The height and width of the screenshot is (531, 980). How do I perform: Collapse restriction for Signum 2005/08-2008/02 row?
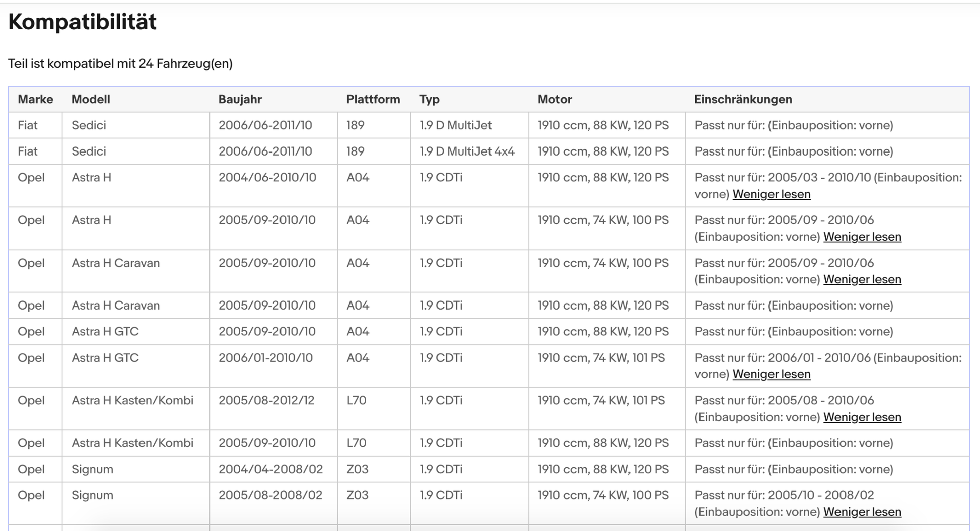(x=862, y=512)
